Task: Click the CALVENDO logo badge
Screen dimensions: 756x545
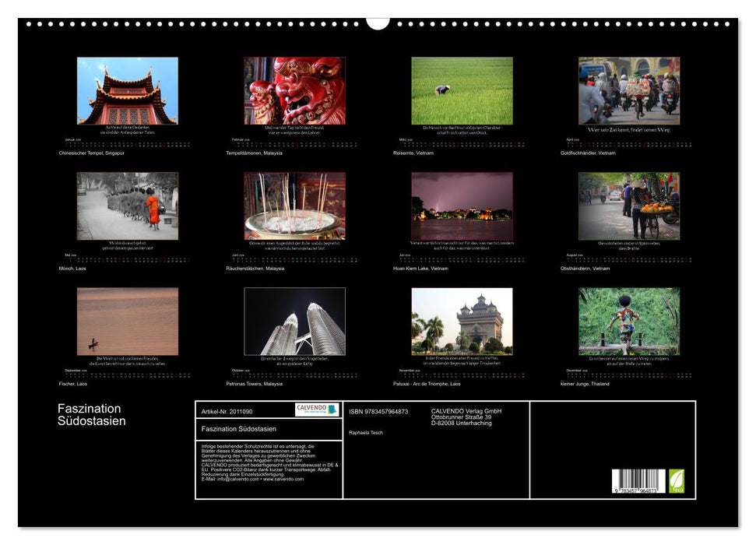Action: coord(317,410)
